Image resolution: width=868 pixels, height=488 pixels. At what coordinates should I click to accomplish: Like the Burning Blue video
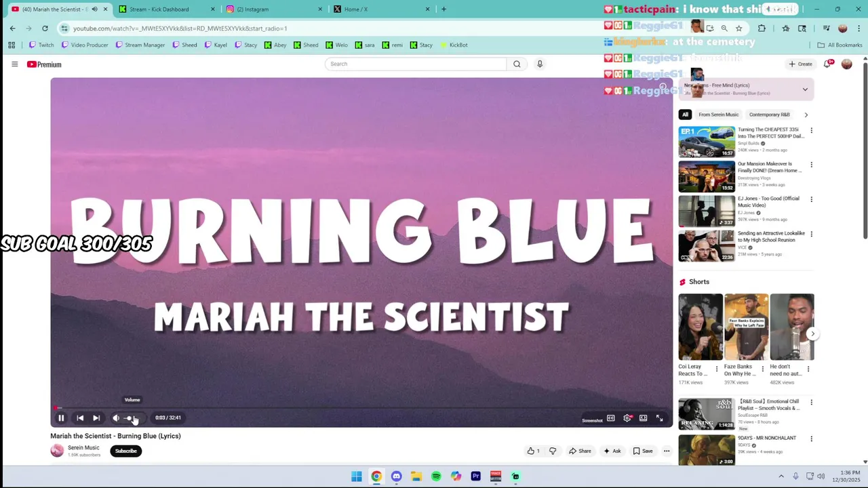[x=533, y=451]
